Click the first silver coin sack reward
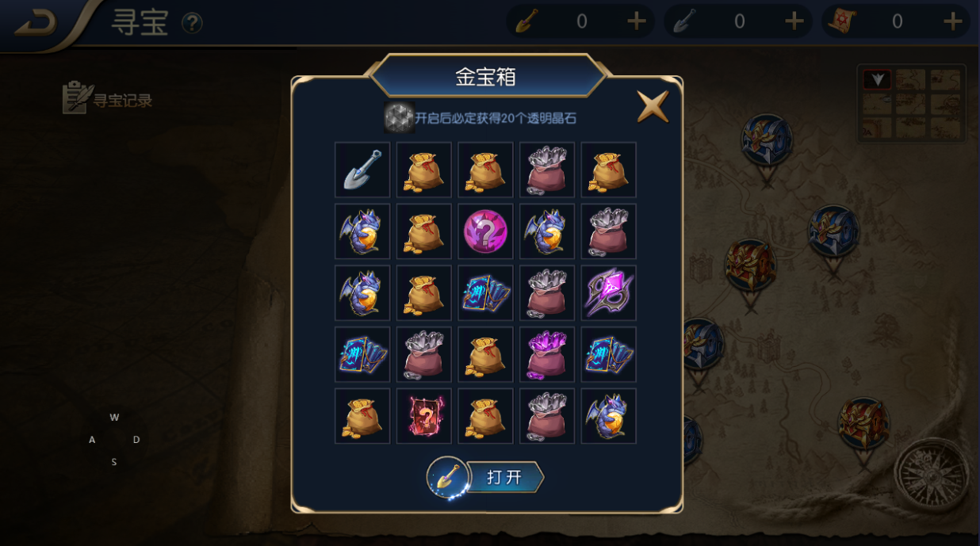980x546 pixels. coord(547,170)
